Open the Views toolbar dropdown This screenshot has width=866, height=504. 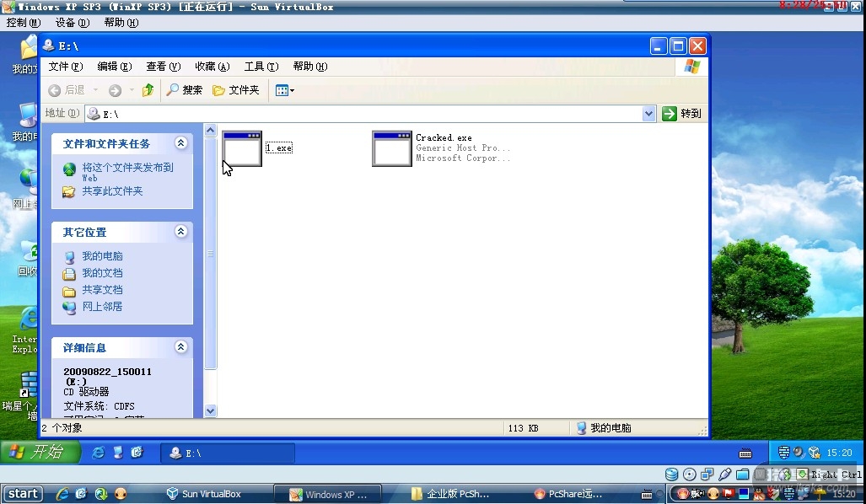click(284, 90)
